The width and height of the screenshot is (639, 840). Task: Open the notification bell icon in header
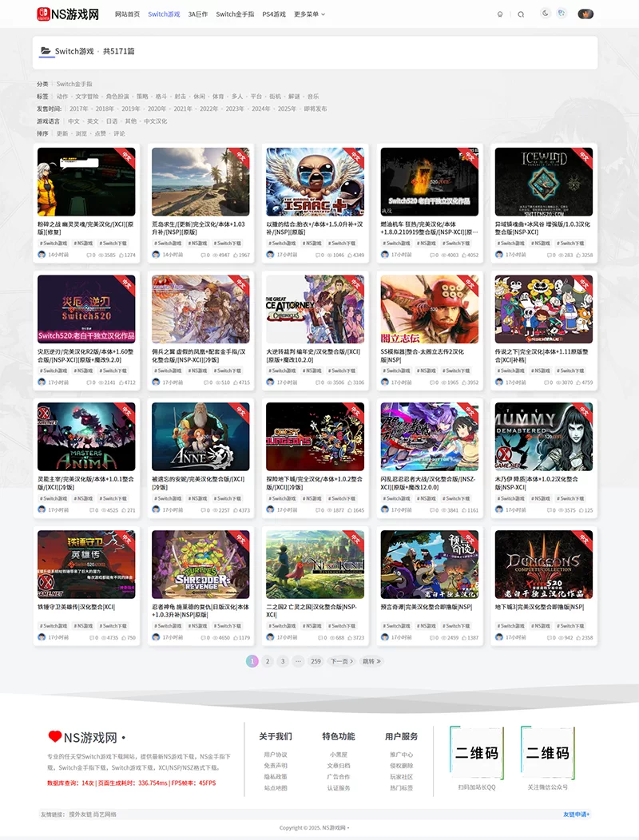pyautogui.click(x=500, y=14)
